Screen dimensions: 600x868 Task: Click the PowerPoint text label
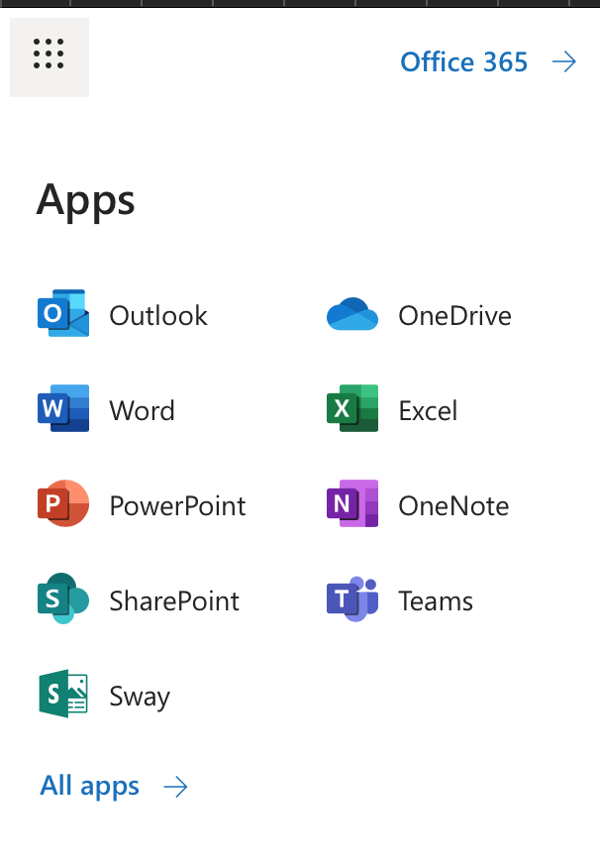click(177, 506)
